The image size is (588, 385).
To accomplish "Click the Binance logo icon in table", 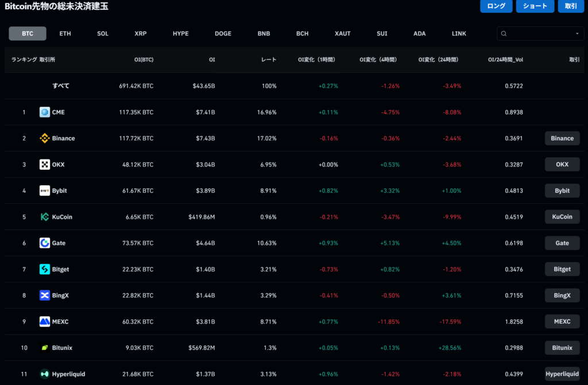I will click(45, 138).
